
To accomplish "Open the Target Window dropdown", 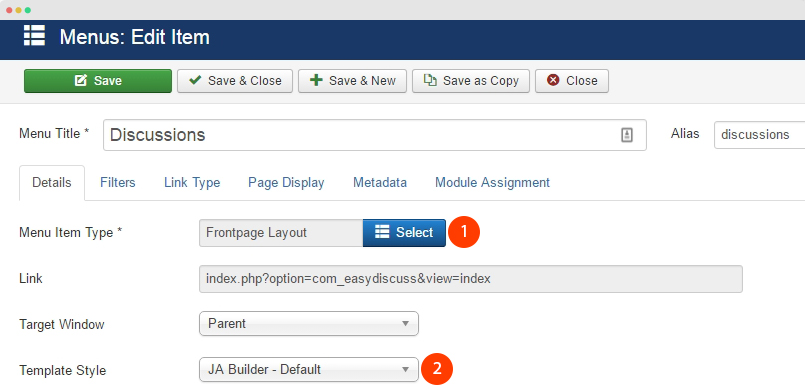I will coord(309,324).
